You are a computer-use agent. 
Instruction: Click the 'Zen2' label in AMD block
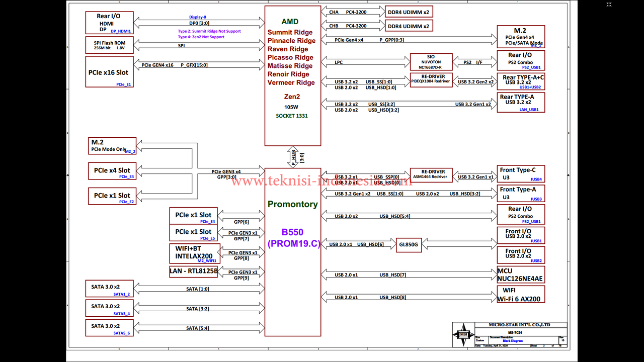pos(292,97)
